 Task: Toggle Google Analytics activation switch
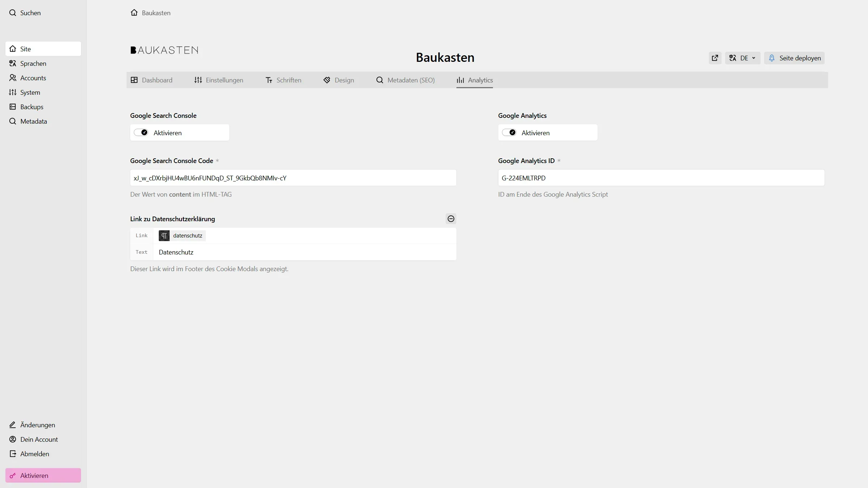point(509,132)
